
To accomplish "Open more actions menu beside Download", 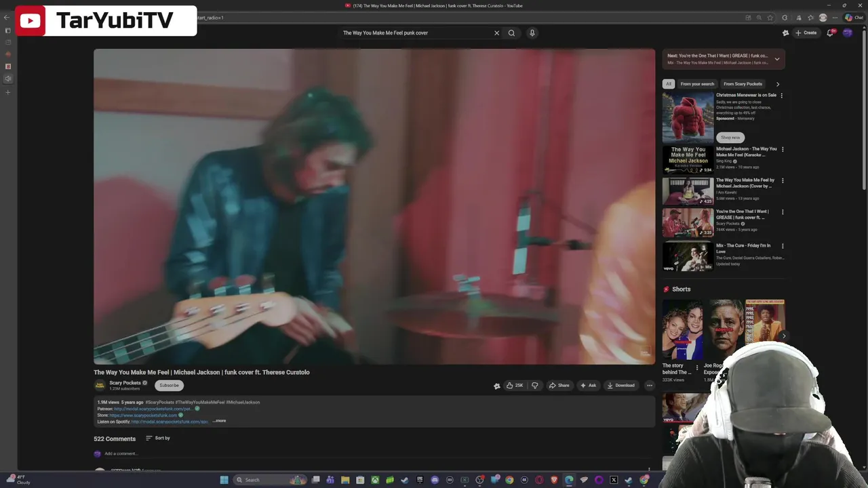I will (649, 386).
